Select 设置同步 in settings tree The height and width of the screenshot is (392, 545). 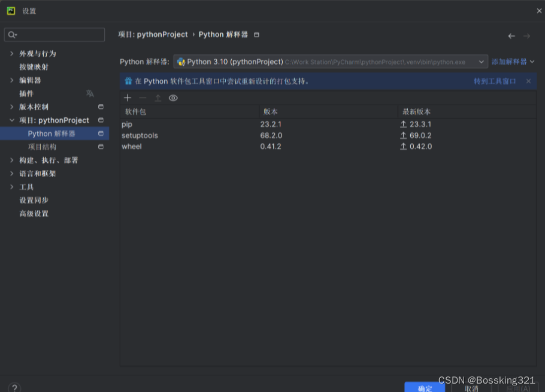(34, 200)
